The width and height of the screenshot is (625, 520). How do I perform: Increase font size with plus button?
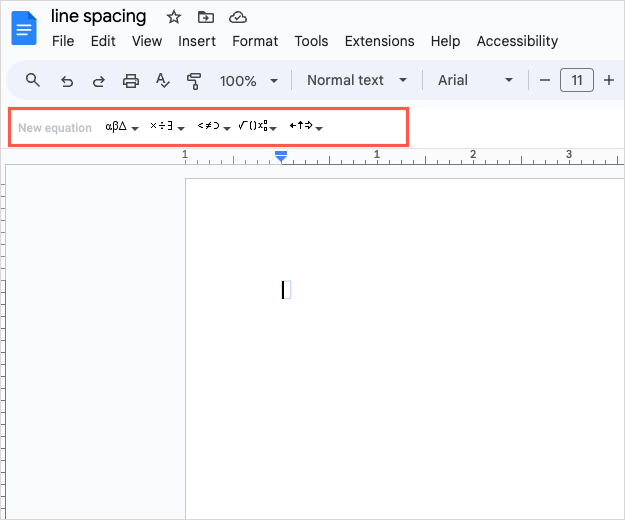[609, 80]
